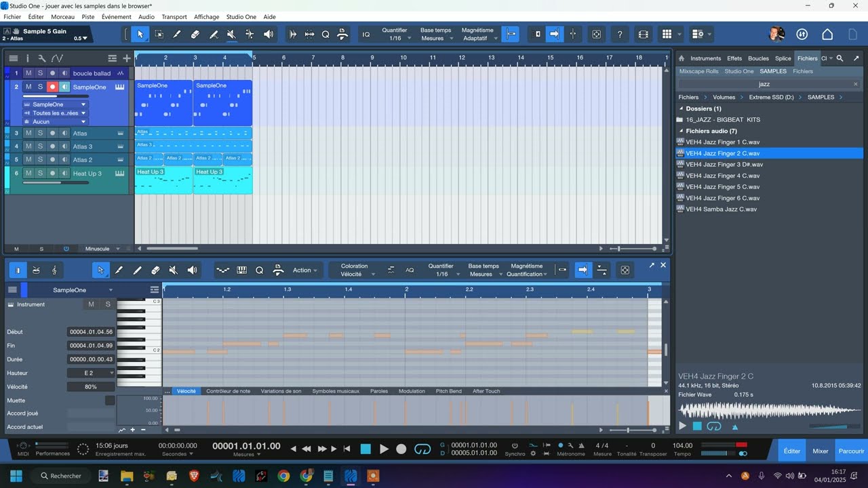Select the Range tool in top toolbar
868x488 pixels.
pos(159,34)
